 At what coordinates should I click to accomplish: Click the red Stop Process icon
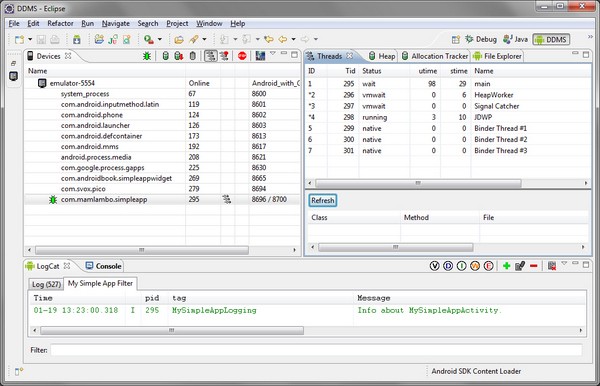pos(242,56)
